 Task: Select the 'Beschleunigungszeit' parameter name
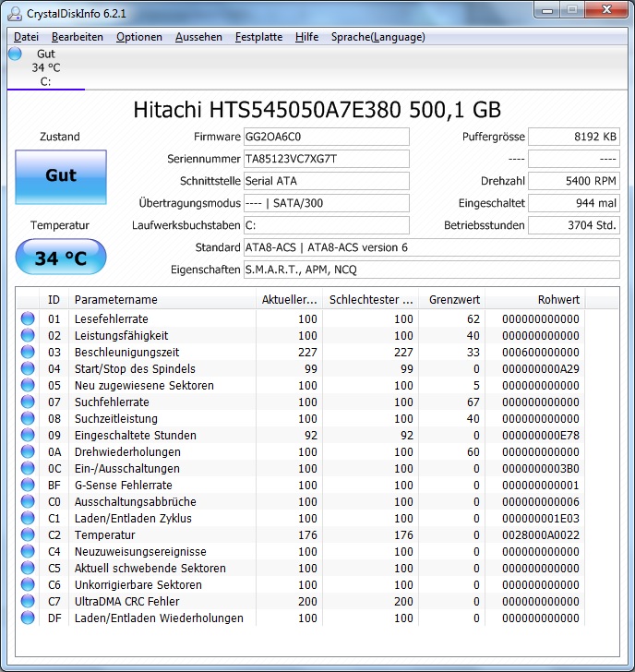pyautogui.click(x=126, y=352)
